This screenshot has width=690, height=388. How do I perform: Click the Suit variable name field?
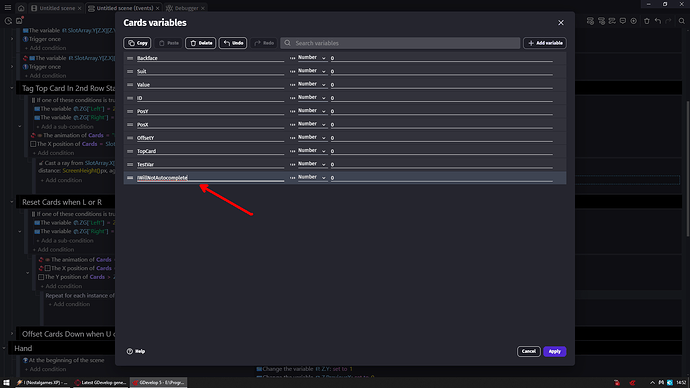tap(210, 71)
